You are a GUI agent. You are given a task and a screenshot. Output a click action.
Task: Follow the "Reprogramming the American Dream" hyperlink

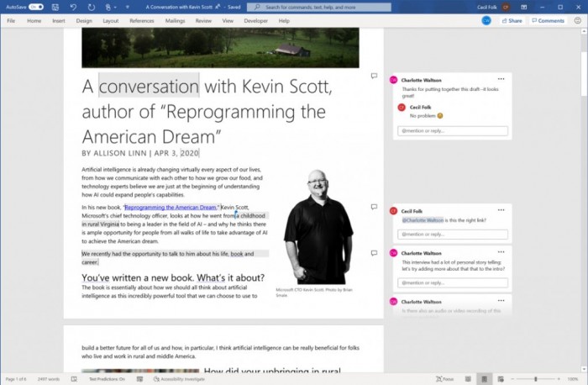[x=171, y=207]
